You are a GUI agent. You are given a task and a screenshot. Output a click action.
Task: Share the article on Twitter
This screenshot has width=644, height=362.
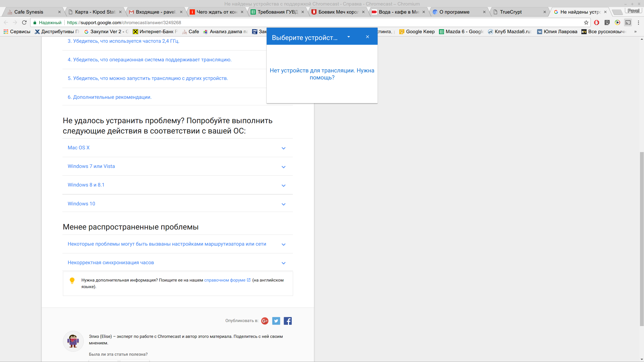(x=276, y=321)
